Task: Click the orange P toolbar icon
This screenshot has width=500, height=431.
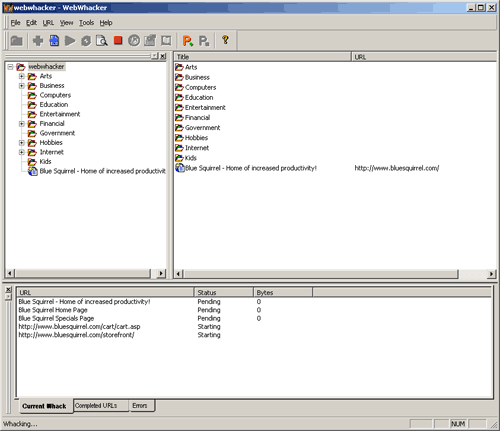Action: tap(188, 41)
